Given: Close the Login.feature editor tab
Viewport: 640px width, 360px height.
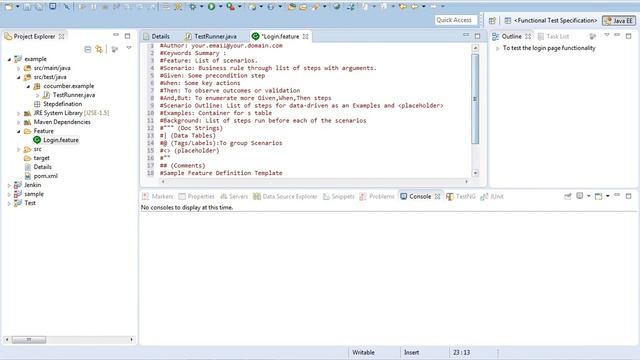Looking at the screenshot, I should click(305, 36).
